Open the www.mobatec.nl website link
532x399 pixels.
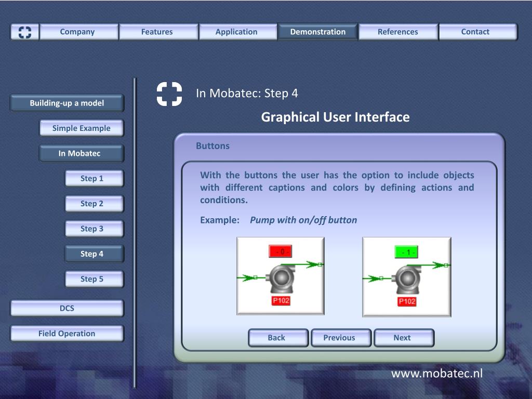[x=436, y=374]
